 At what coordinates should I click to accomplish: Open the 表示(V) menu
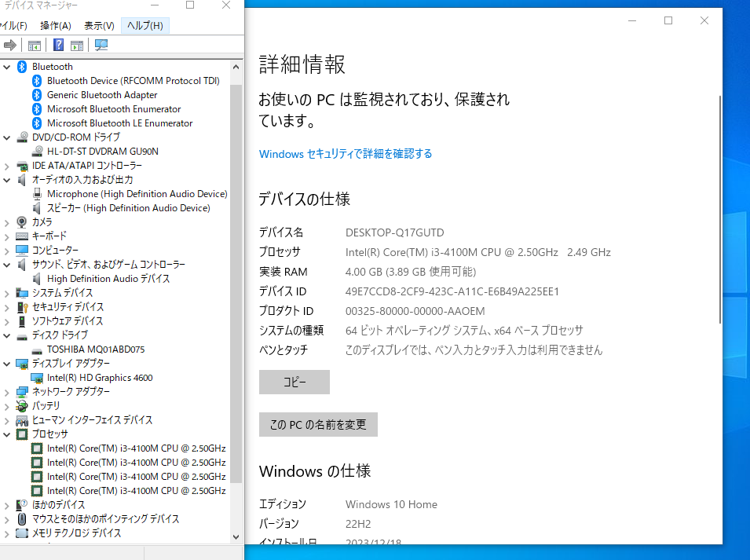pyautogui.click(x=99, y=25)
